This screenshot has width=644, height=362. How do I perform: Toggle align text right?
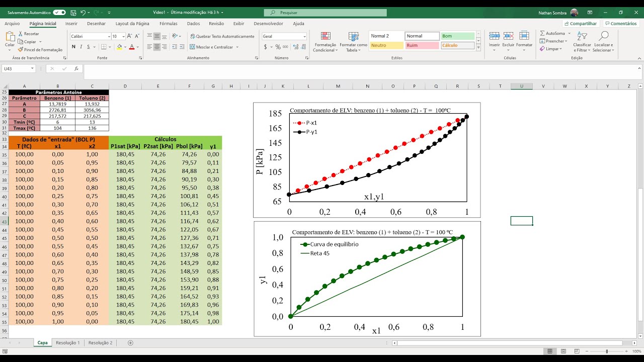point(165,47)
